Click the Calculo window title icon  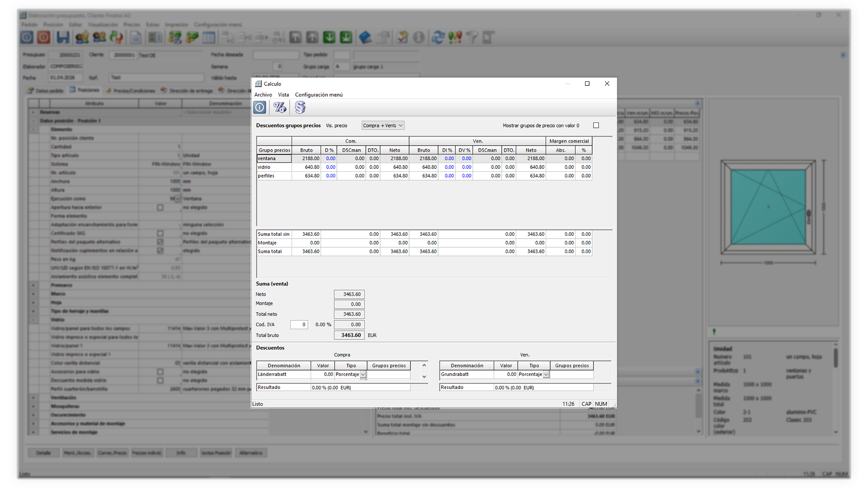(259, 84)
